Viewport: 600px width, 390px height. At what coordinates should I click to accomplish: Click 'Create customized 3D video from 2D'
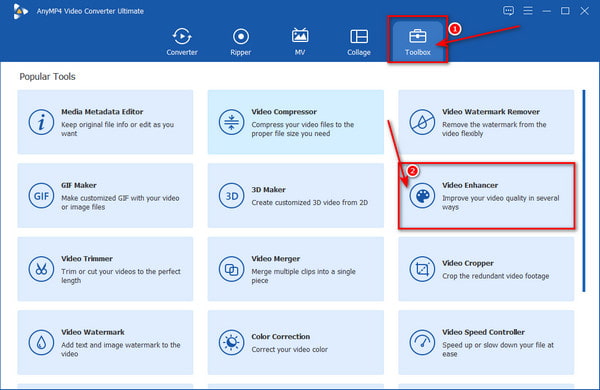point(310,202)
